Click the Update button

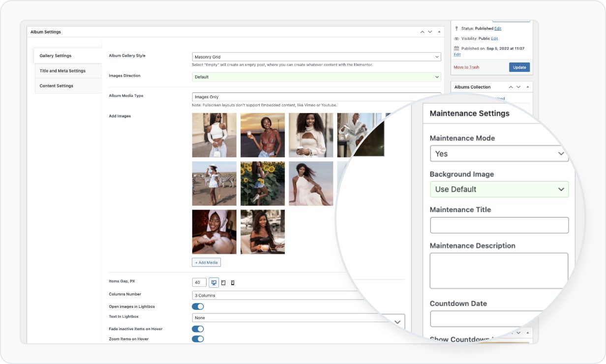tap(519, 67)
